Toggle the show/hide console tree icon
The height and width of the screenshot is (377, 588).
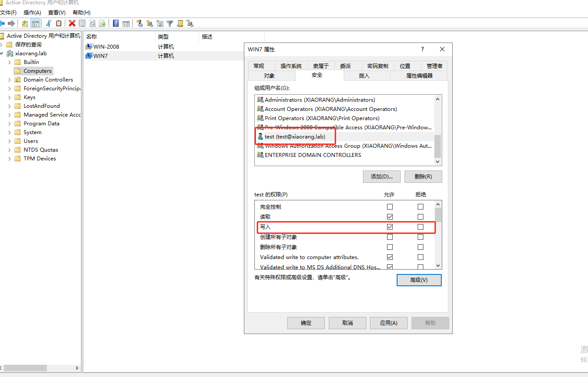tap(35, 23)
